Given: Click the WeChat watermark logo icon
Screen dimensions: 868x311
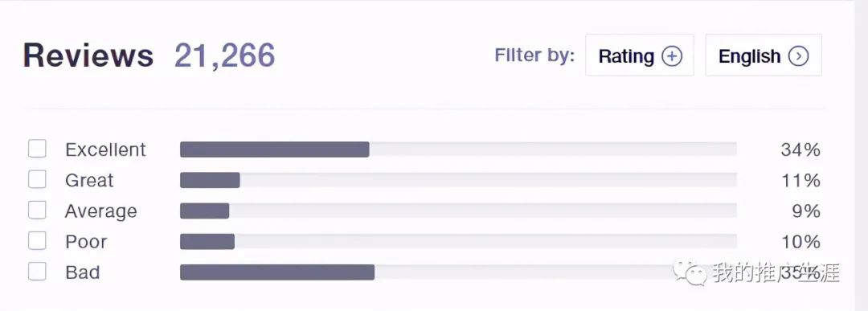Looking at the screenshot, I should point(690,272).
